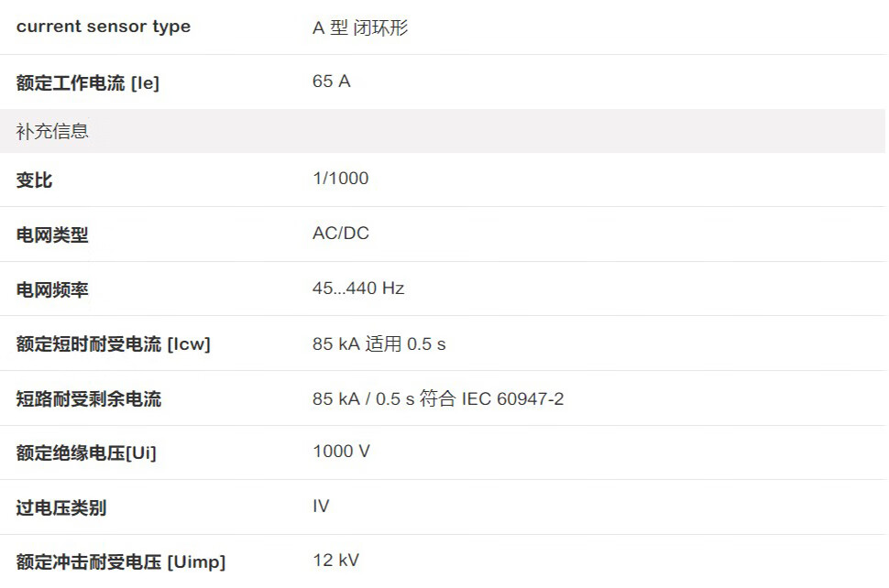Select the "85 kA 适用 0.5 s" value
The image size is (889, 588).
(x=379, y=344)
